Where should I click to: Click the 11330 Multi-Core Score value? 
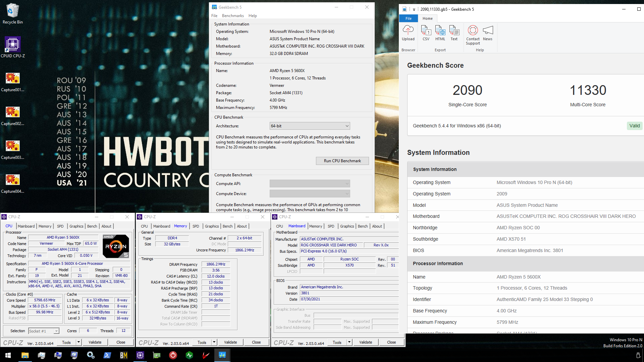tap(588, 90)
